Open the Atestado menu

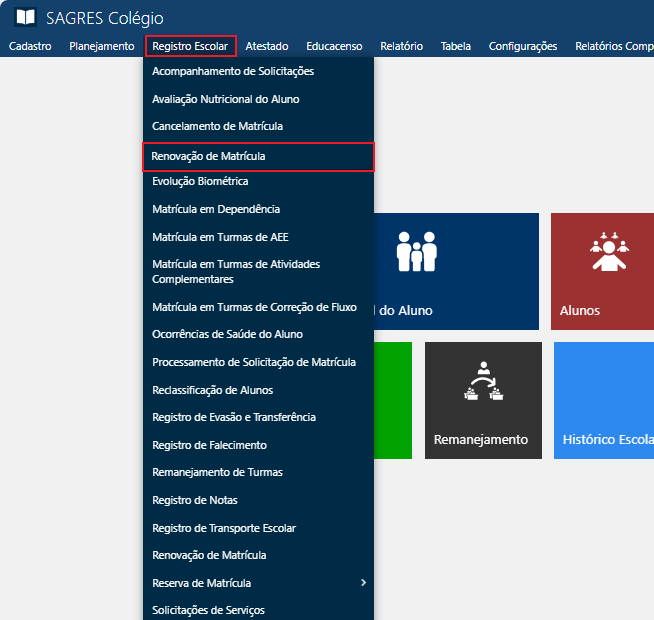[x=267, y=46]
